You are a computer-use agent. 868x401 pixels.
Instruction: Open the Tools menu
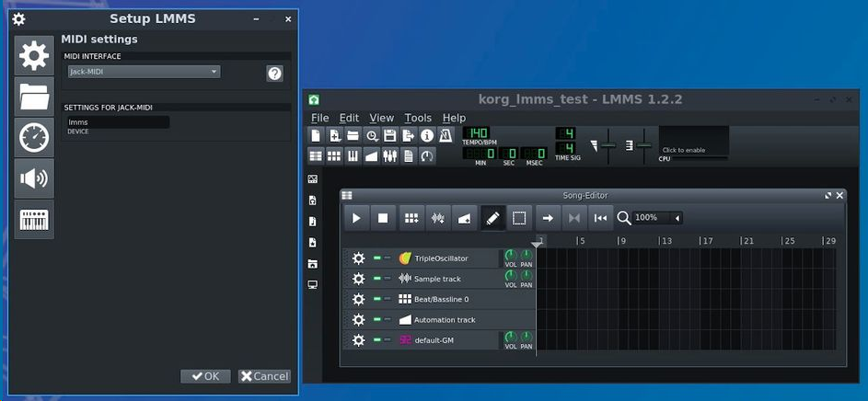tap(418, 118)
